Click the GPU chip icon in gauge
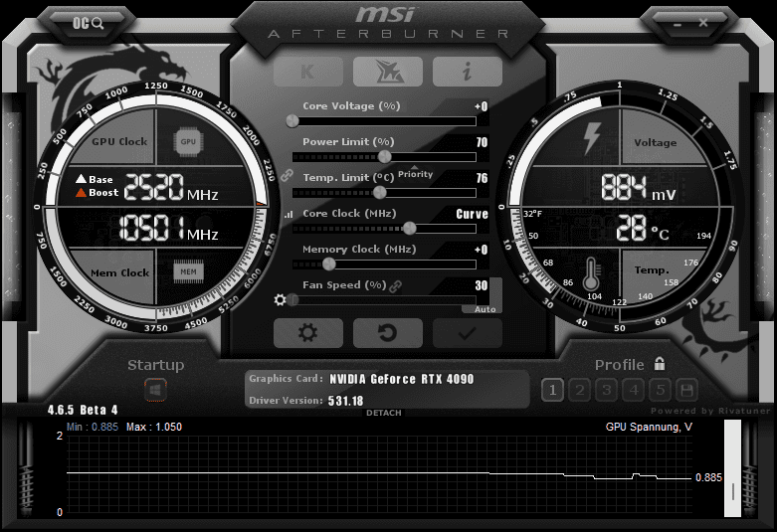This screenshot has width=777, height=532. [x=188, y=142]
